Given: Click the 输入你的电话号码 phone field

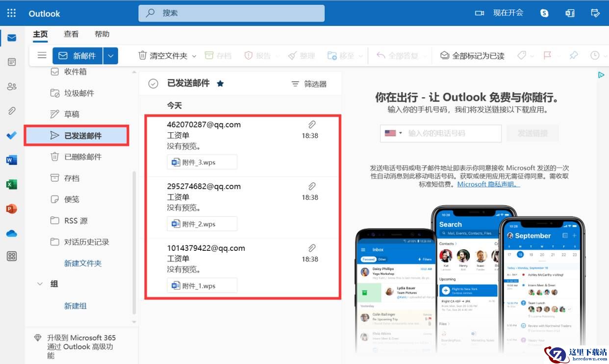Looking at the screenshot, I should tap(454, 133).
